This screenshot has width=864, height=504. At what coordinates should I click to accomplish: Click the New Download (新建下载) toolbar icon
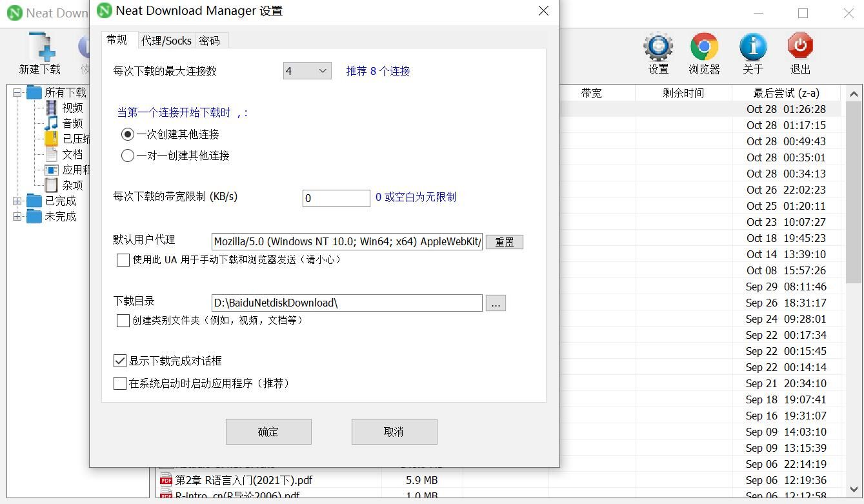point(40,48)
